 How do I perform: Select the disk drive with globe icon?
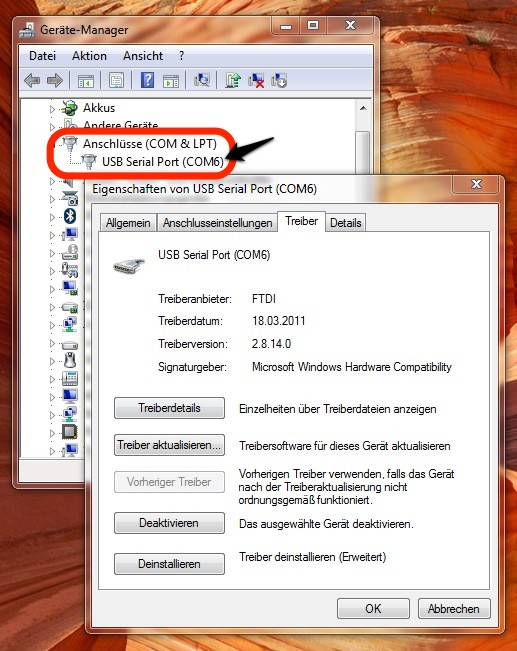[x=70, y=252]
